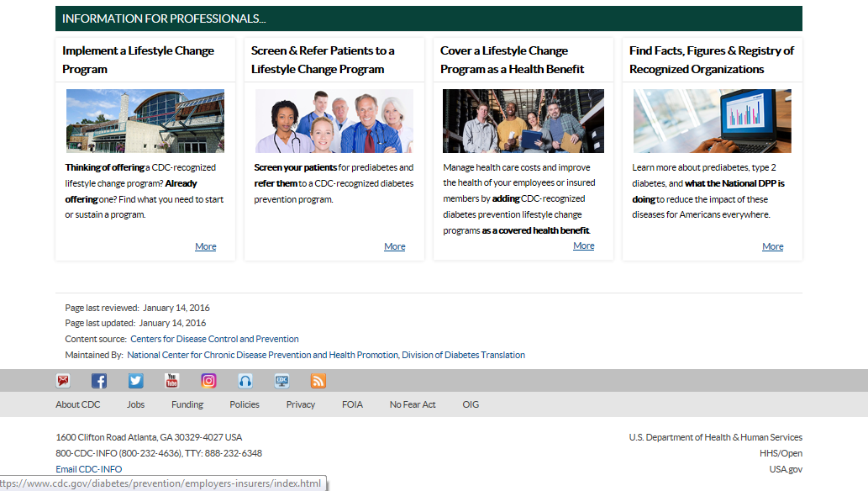Open CDC's Instagram icon

click(x=208, y=381)
